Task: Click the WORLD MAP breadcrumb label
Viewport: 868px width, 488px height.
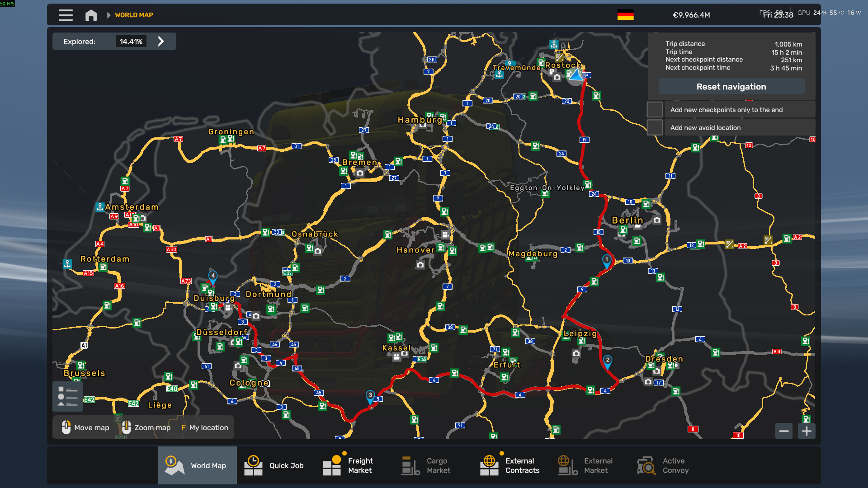Action: click(x=134, y=15)
